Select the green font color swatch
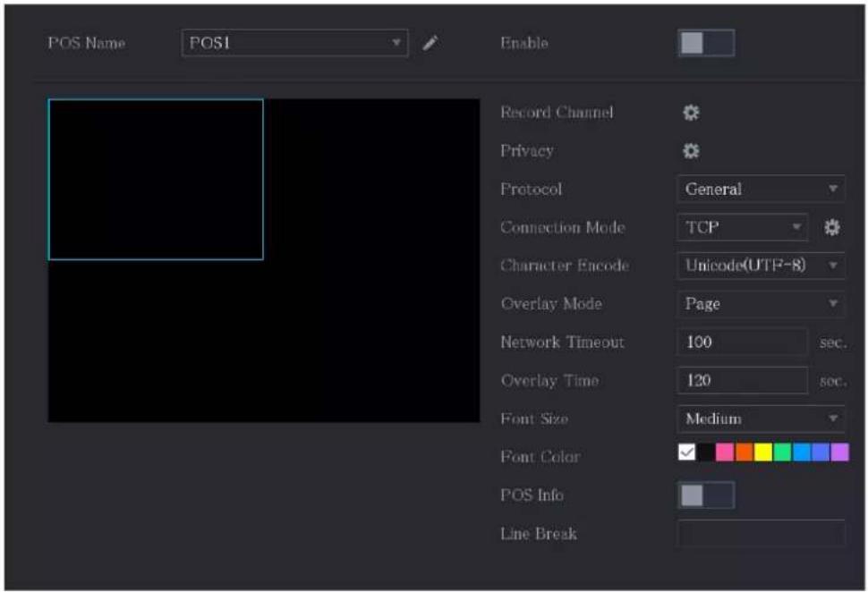The image size is (868, 592). 782,452
